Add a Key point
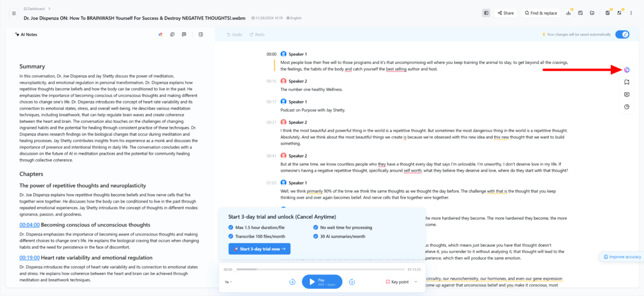This screenshot has width=644, height=296. pos(397,282)
